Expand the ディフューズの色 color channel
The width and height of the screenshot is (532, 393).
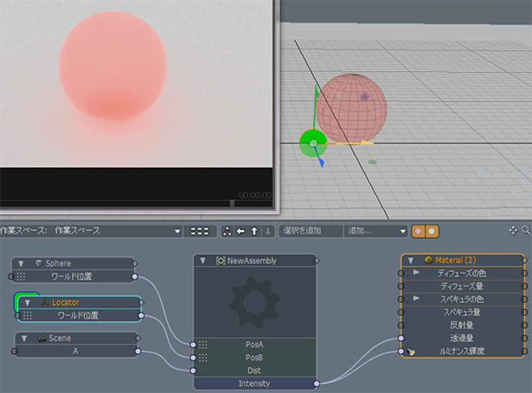coord(416,273)
